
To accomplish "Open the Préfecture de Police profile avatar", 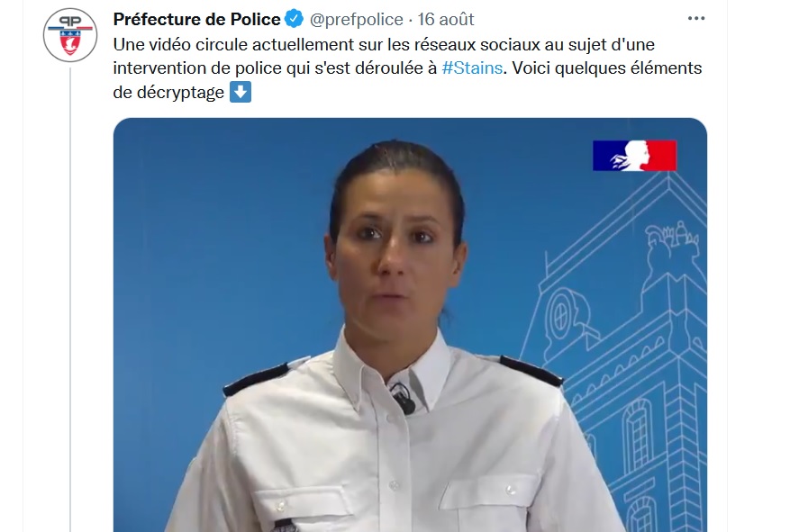I will coord(70,35).
